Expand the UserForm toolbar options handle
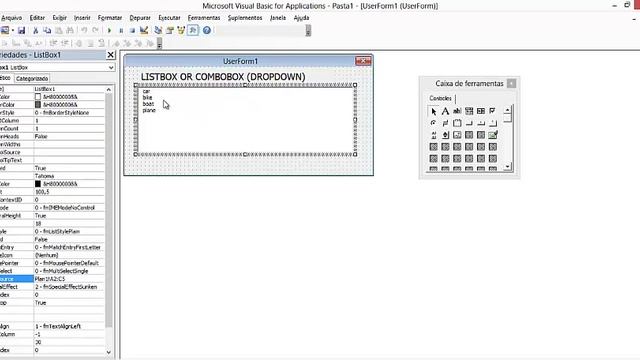 [x=160, y=43]
